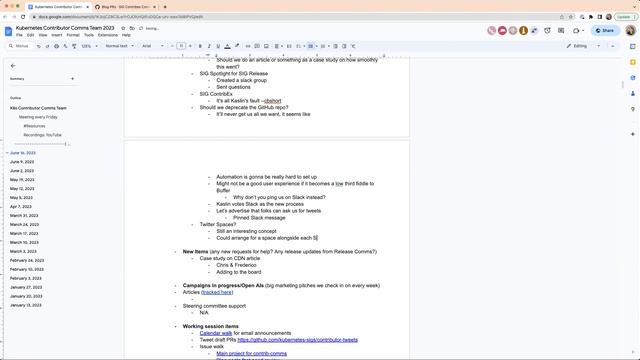Viewport: 640px width, 360px height.
Task: Toggle underline formatting
Action: click(218, 46)
